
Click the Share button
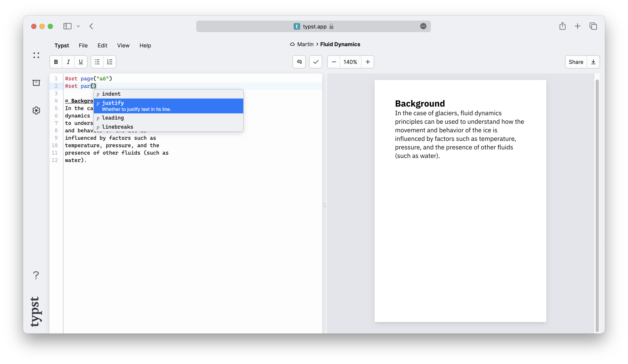click(576, 62)
